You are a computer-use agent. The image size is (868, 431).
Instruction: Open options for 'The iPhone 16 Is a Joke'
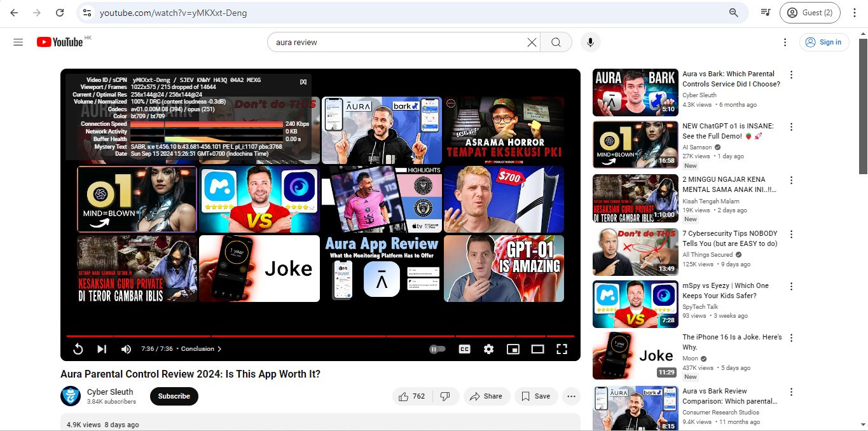(791, 338)
